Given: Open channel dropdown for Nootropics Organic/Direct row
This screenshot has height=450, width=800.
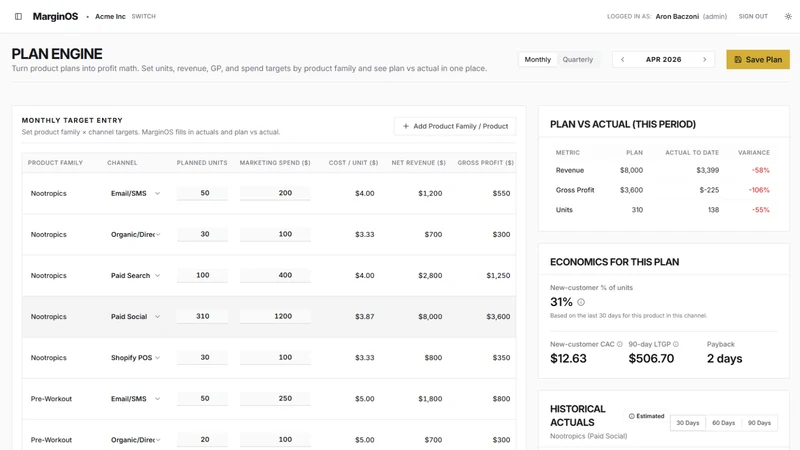Looking at the screenshot, I should (x=135, y=235).
